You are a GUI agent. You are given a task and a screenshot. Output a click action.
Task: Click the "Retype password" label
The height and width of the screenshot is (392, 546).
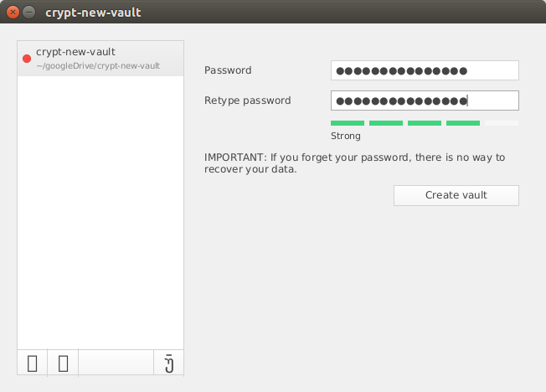pos(247,101)
